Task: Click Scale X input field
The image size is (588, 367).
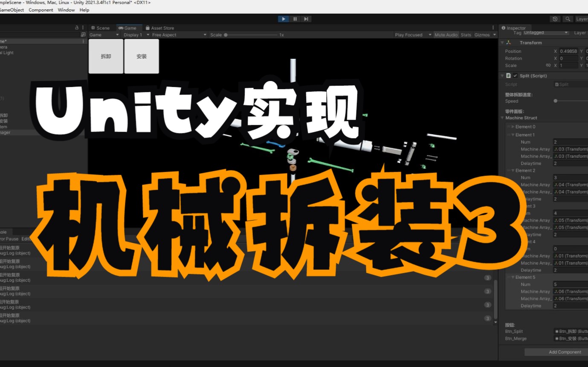Action: coord(569,66)
